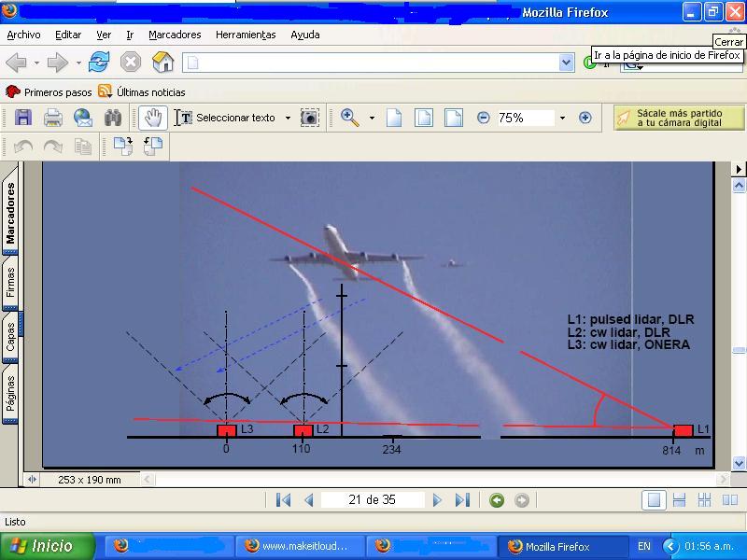Screen dimensions: 747x560
Task: Click the page number field showing 21 de 35
Action: coord(372,500)
